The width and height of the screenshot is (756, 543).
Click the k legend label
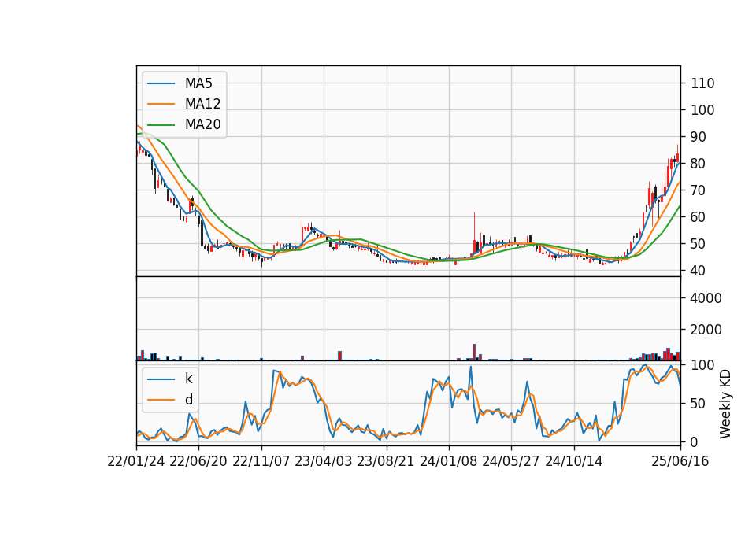(x=188, y=379)
